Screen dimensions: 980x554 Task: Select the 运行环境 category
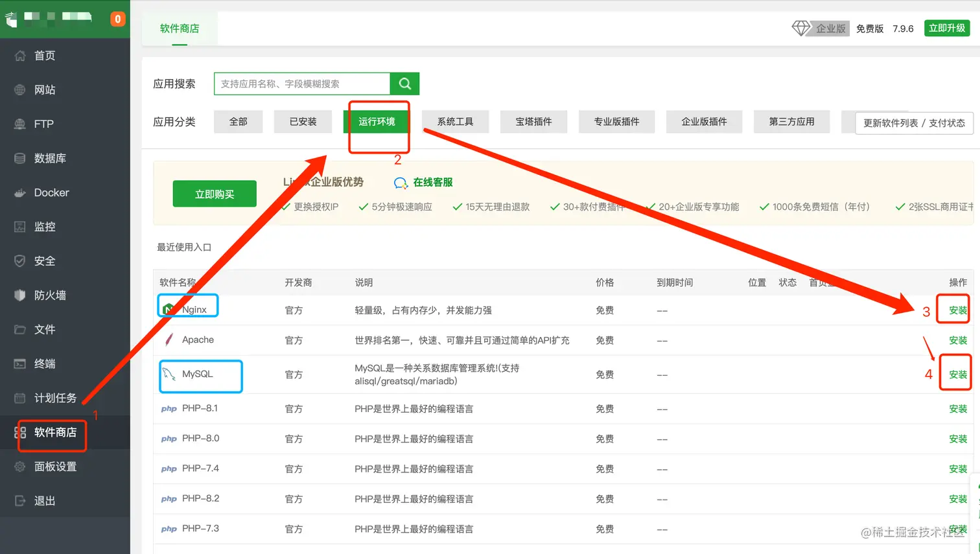[377, 122]
